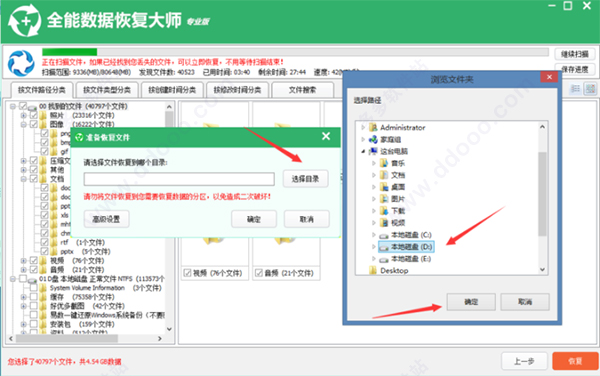Collapse the 01 D盘 本地磁盘 node
The width and height of the screenshot is (600, 376).
click(x=13, y=279)
